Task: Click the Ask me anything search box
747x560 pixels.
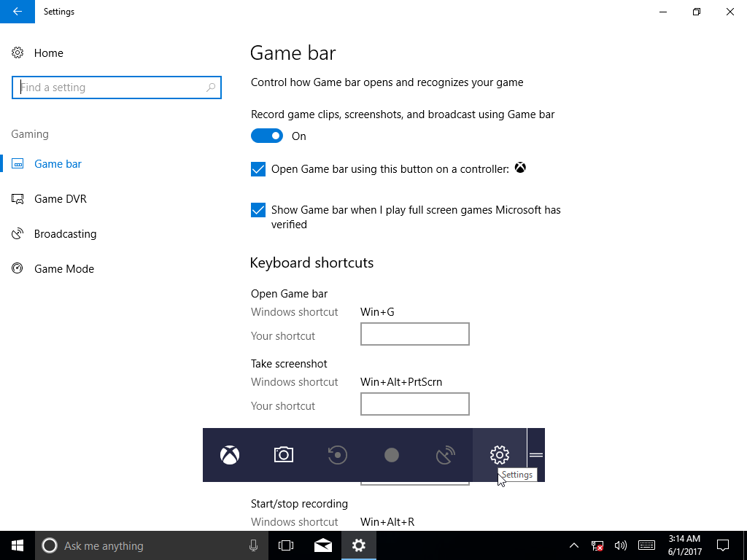Action: [x=152, y=545]
